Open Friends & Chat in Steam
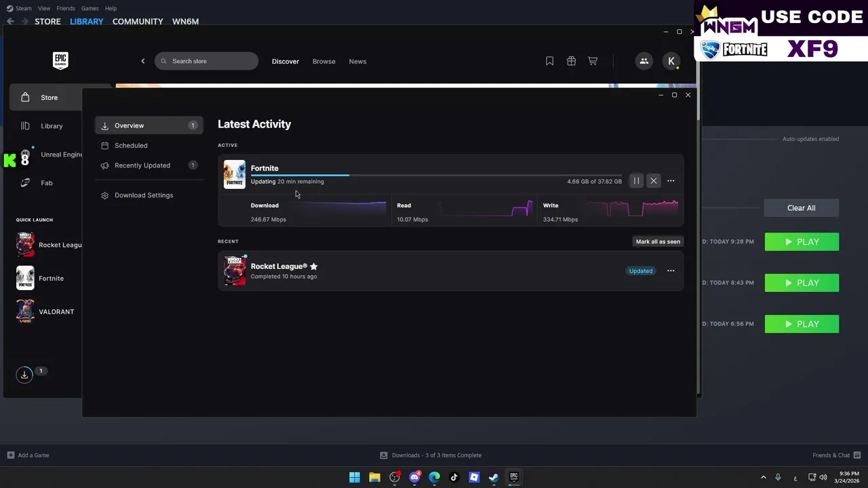 coord(837,455)
